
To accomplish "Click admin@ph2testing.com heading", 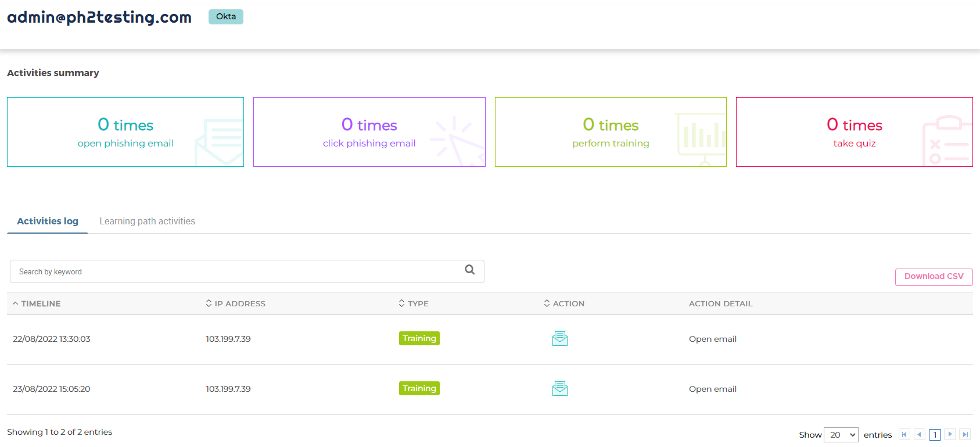I will [x=99, y=17].
